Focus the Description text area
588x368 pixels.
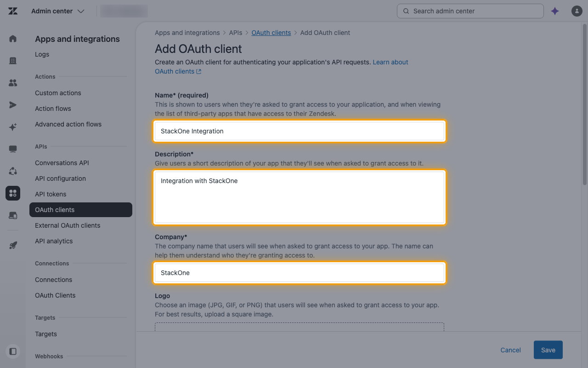click(300, 197)
